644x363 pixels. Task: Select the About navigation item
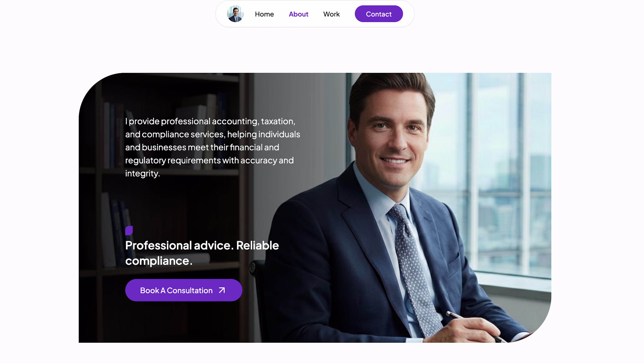[299, 14]
